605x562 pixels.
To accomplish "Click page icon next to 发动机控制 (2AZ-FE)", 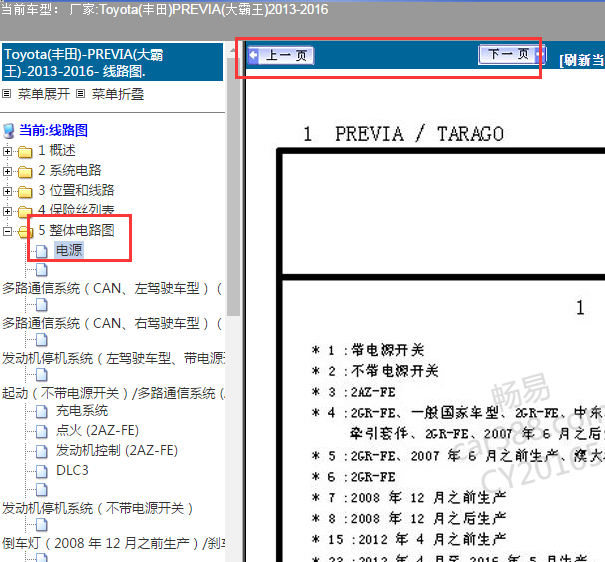I will (41, 452).
